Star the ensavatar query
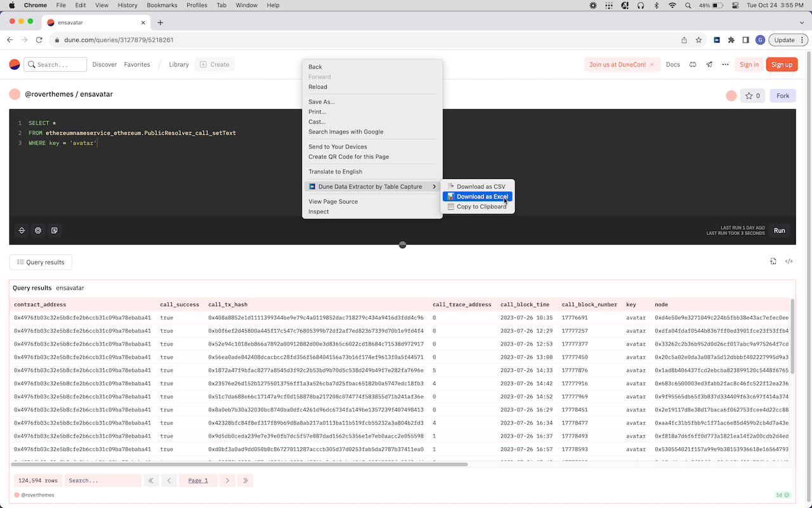 coord(752,96)
